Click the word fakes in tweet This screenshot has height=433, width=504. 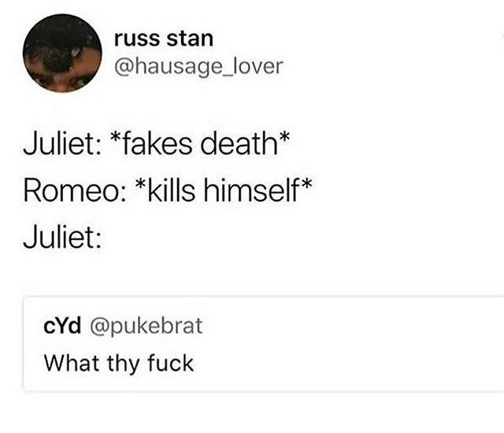coord(157,143)
